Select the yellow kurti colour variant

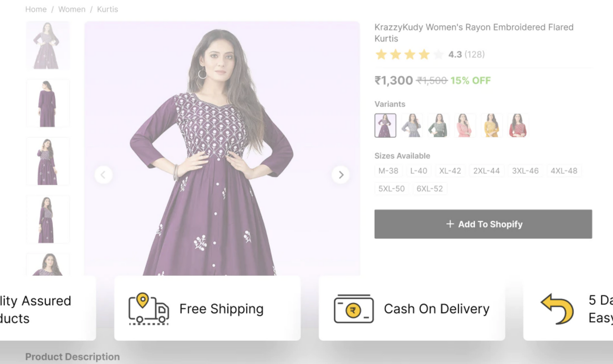coord(491,125)
